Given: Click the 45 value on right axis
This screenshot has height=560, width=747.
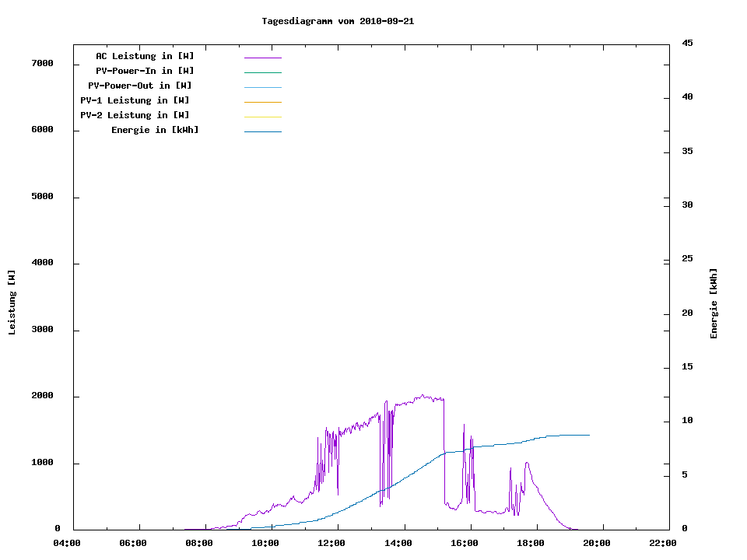Looking at the screenshot, I should [687, 43].
